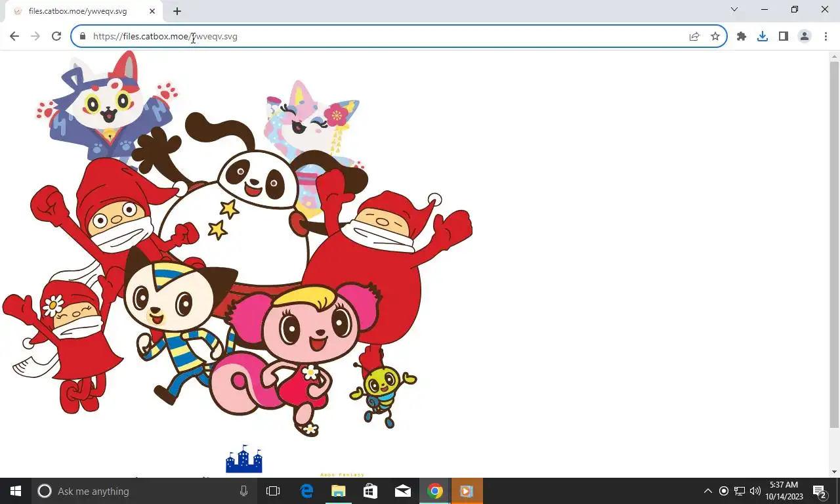Open a new tab
Viewport: 840px width, 504px height.
[x=177, y=11]
